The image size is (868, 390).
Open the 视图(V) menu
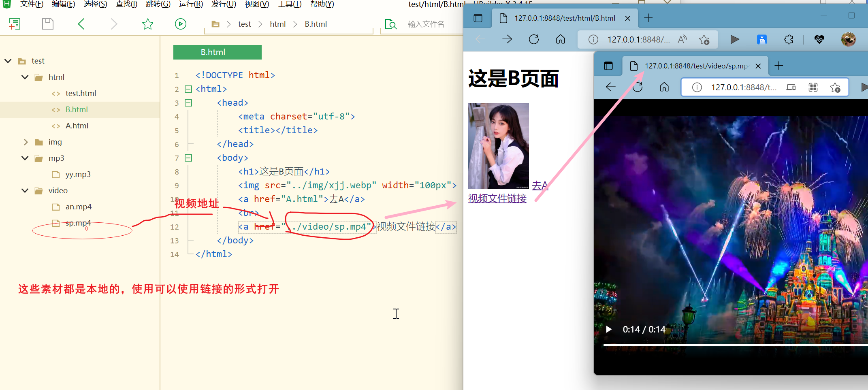[257, 4]
